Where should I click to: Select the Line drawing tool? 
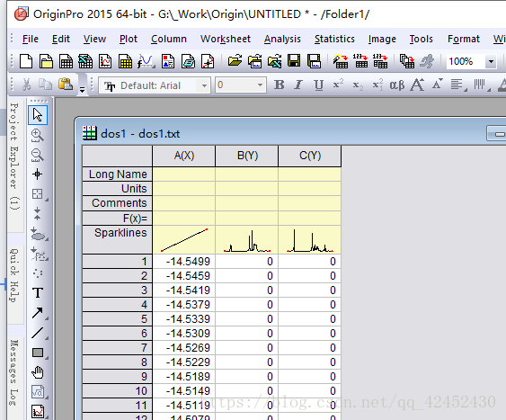click(x=38, y=333)
